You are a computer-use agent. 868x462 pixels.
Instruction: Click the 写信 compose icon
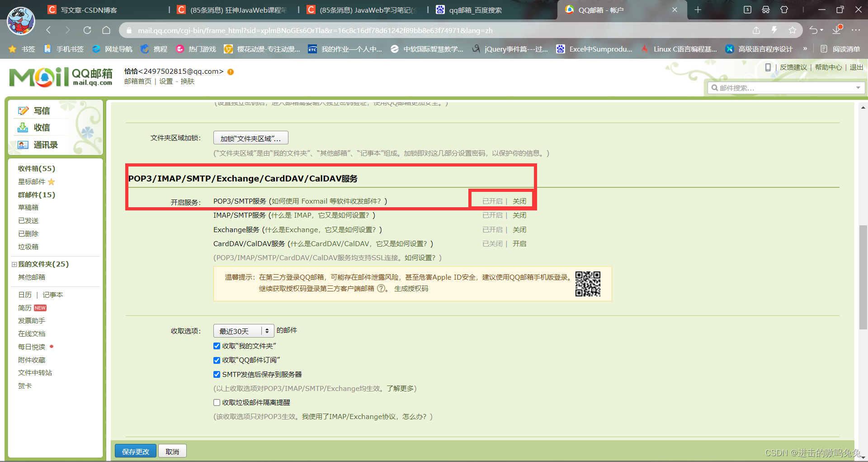(x=24, y=110)
